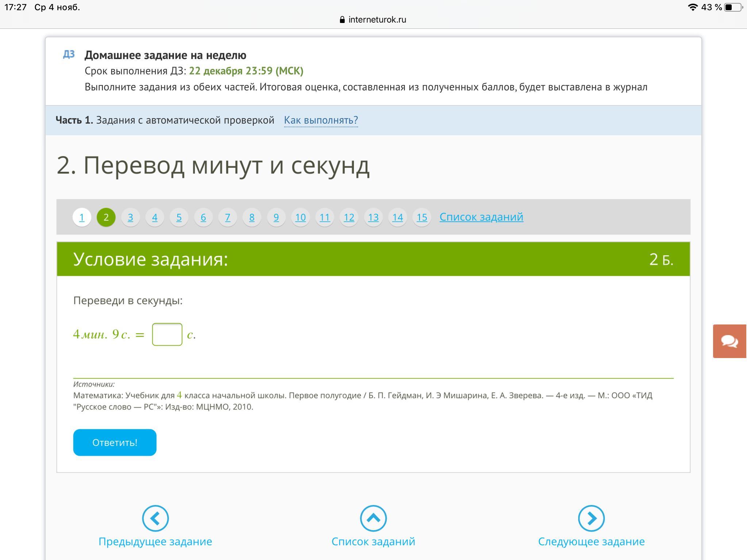Viewport: 747px width, 560px height.
Task: Switch to task number 3
Action: pyautogui.click(x=130, y=217)
